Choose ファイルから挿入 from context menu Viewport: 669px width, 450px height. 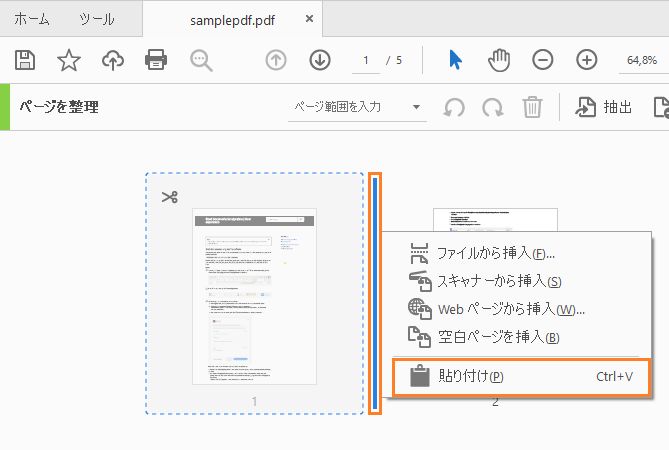tap(517, 253)
